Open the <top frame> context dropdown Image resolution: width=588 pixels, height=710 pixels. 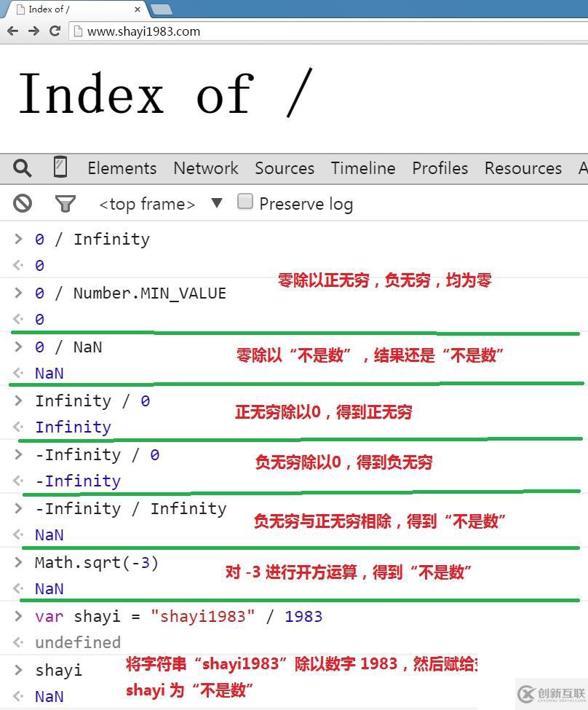[161, 204]
